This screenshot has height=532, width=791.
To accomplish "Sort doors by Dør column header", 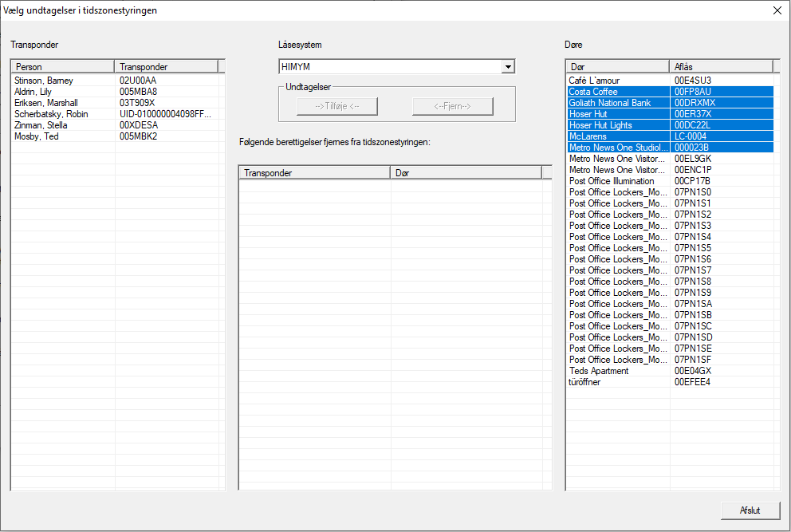I will point(617,67).
